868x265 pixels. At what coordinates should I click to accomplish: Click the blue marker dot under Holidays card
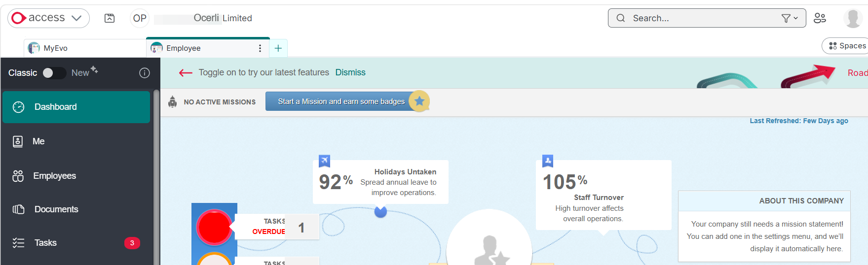[380, 212]
